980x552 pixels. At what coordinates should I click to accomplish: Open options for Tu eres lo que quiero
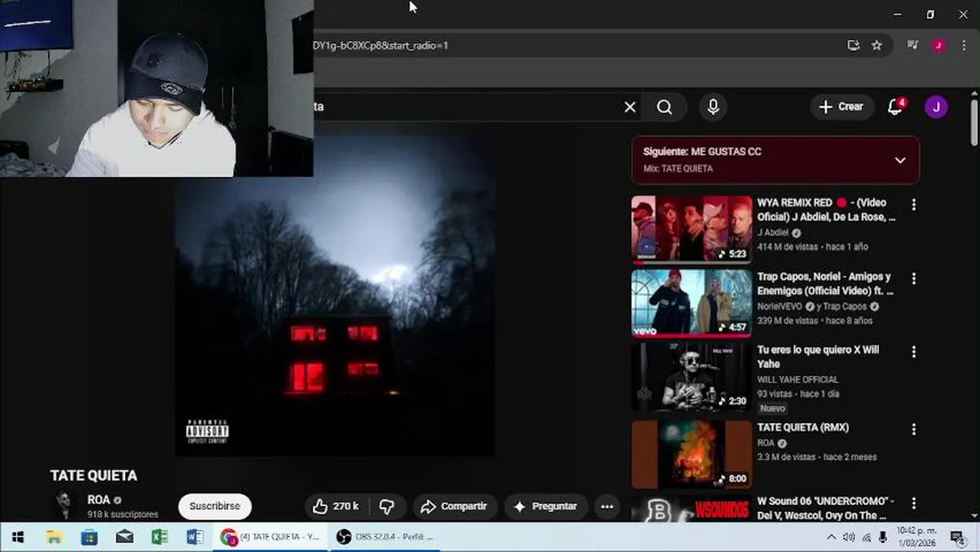click(x=913, y=352)
